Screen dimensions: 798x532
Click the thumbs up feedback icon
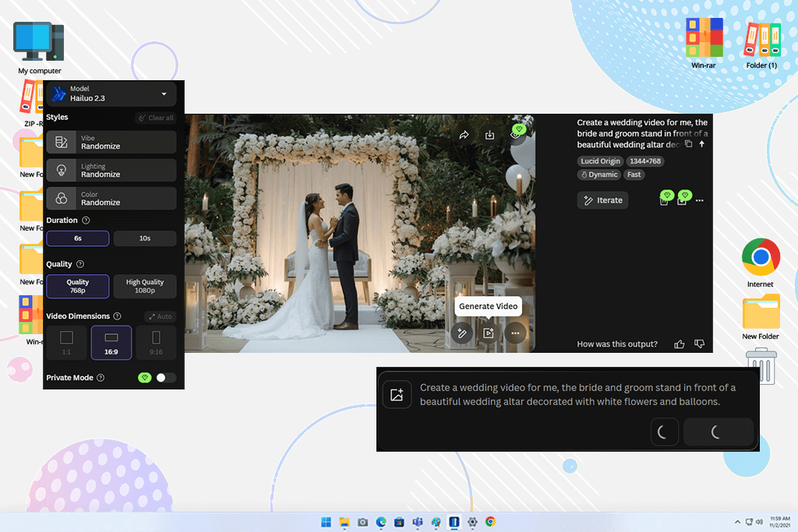pyautogui.click(x=680, y=344)
